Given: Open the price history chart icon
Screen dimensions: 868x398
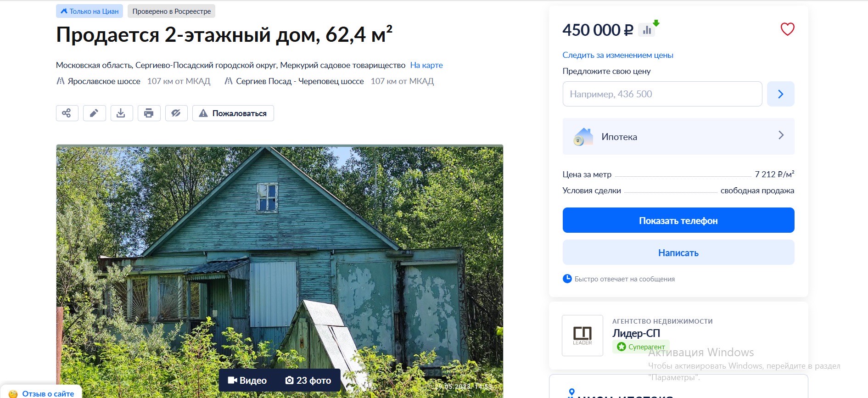Looking at the screenshot, I should tap(648, 30).
